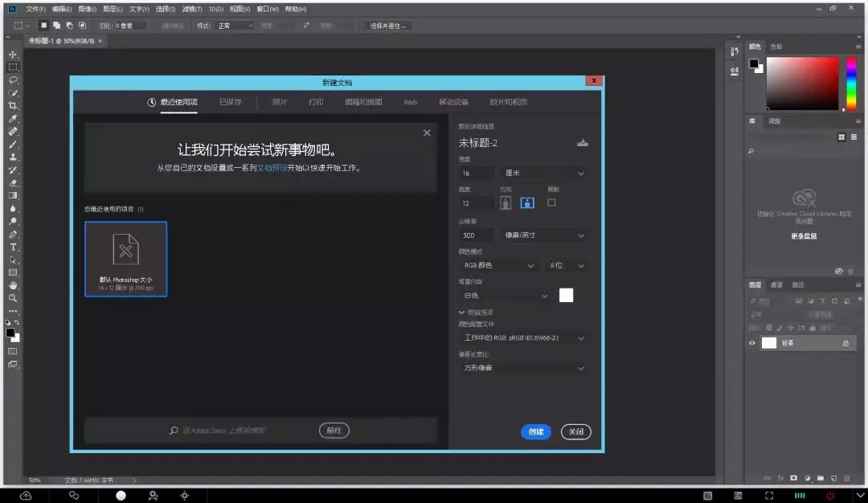Open the RGB 颜色 color mode dropdown
Image resolution: width=868 pixels, height=503 pixels.
[497, 265]
